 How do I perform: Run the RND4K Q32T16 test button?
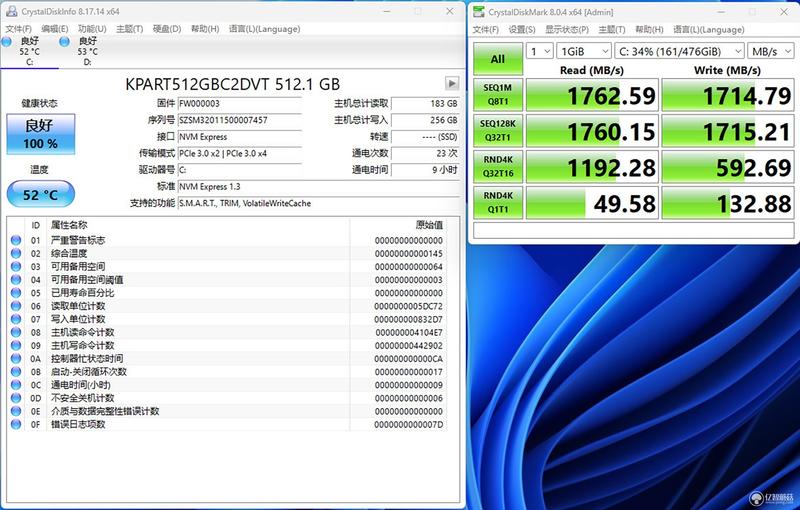click(498, 167)
